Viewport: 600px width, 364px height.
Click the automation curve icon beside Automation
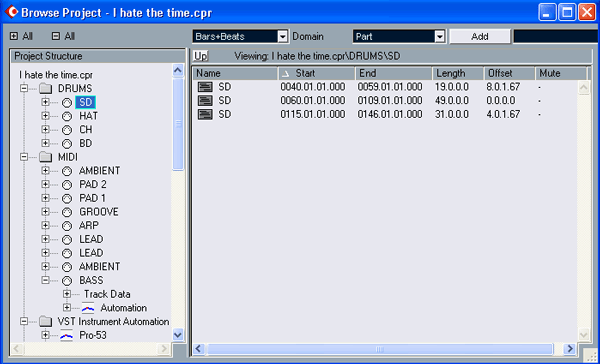(x=88, y=308)
